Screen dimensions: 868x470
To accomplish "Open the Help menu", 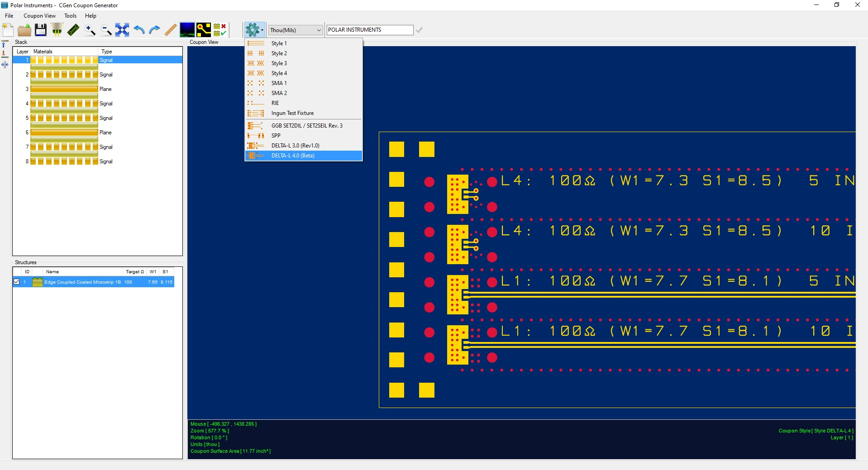I will click(x=91, y=16).
